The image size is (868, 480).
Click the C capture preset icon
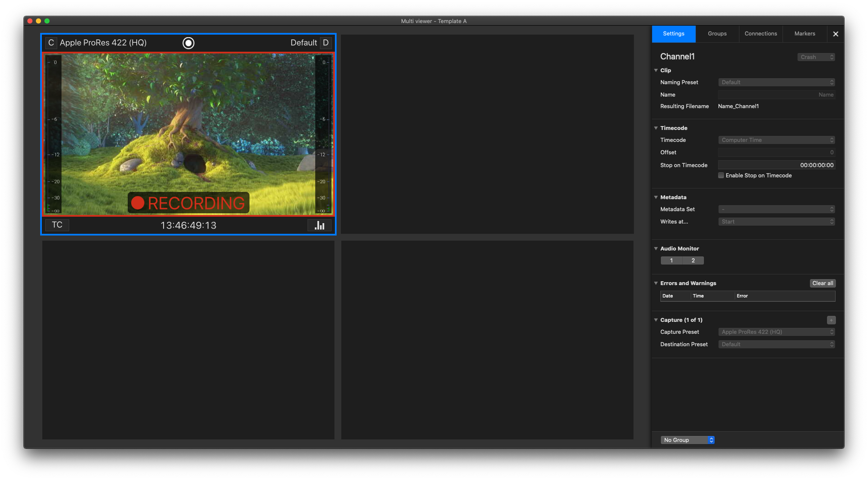pos(51,43)
